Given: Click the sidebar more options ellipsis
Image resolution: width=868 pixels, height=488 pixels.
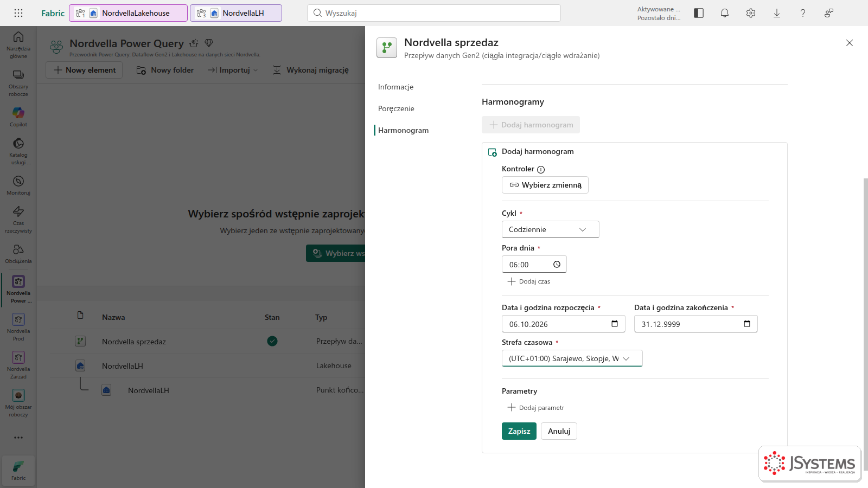Looking at the screenshot, I should coord(18,438).
